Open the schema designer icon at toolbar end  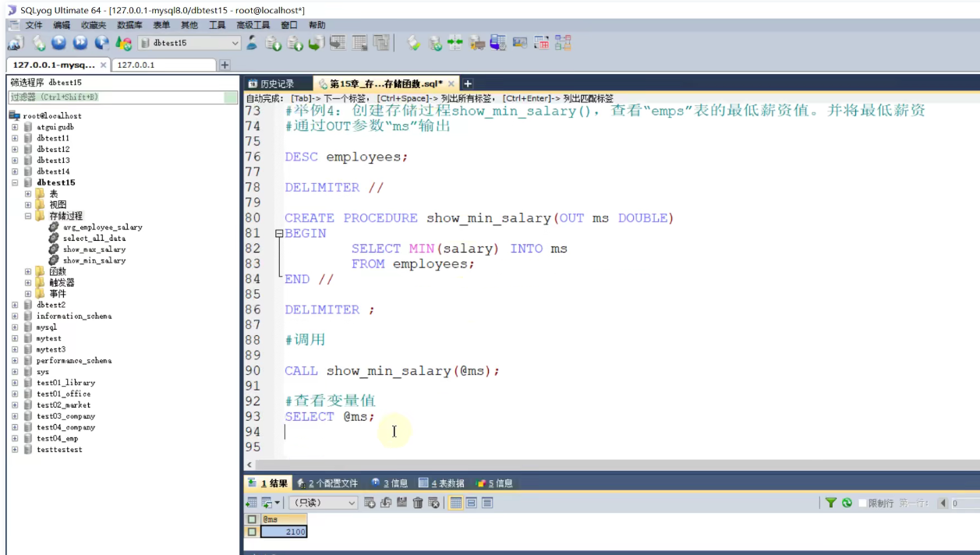point(564,44)
